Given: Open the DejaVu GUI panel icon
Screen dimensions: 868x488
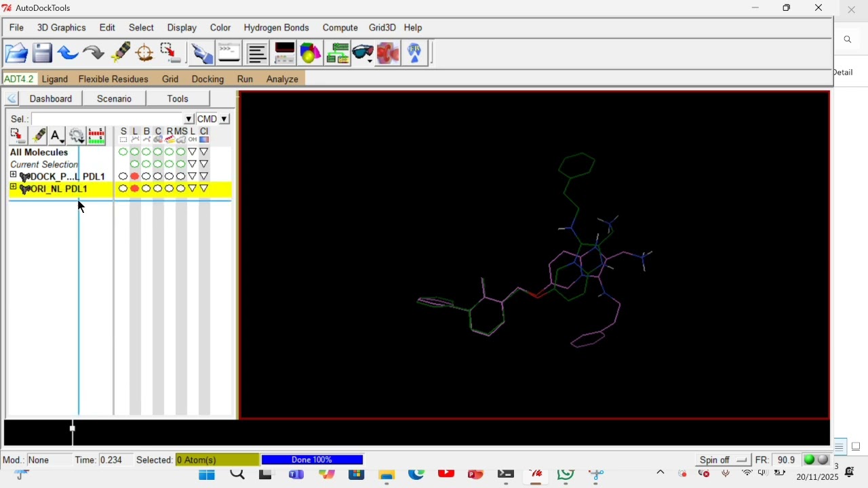Looking at the screenshot, I should (x=285, y=53).
